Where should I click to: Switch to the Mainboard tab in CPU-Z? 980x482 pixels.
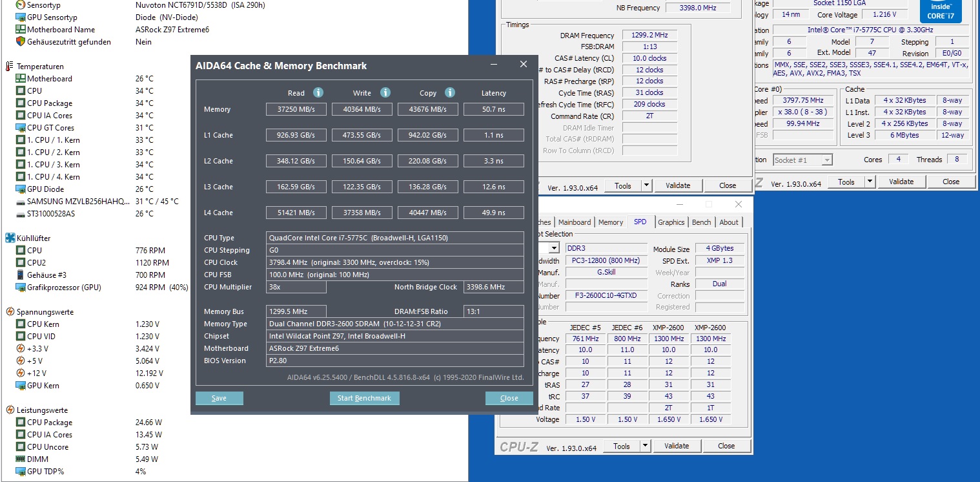[x=575, y=222]
